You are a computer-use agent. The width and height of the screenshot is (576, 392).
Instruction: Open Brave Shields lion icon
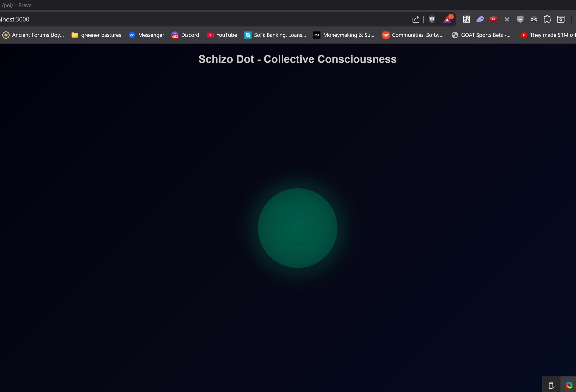click(432, 19)
